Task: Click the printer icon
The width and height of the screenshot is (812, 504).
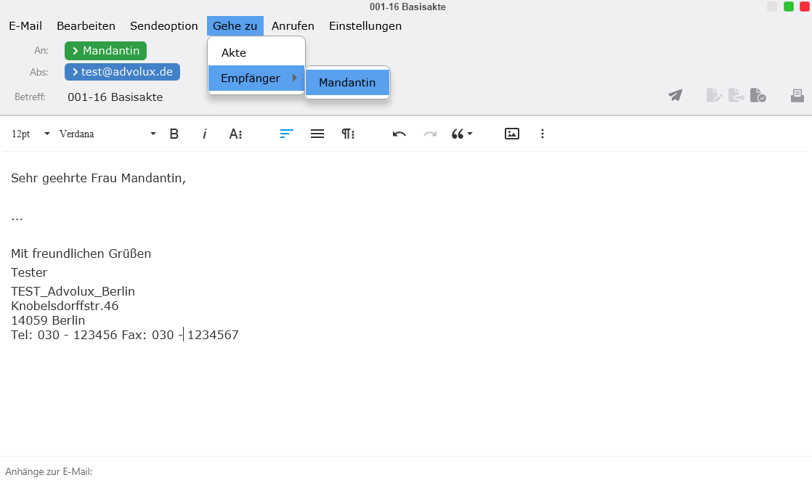Action: [x=797, y=95]
